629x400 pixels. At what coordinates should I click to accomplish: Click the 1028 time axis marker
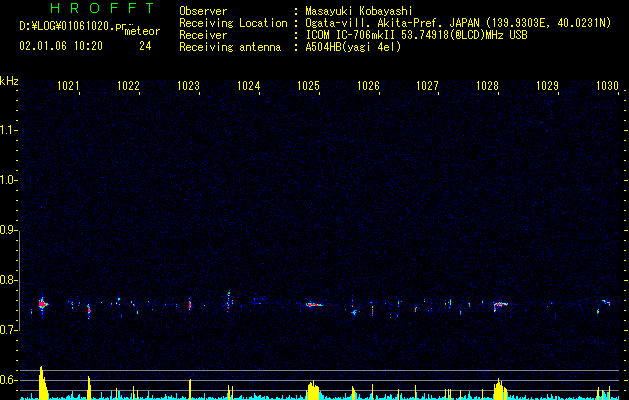[487, 85]
